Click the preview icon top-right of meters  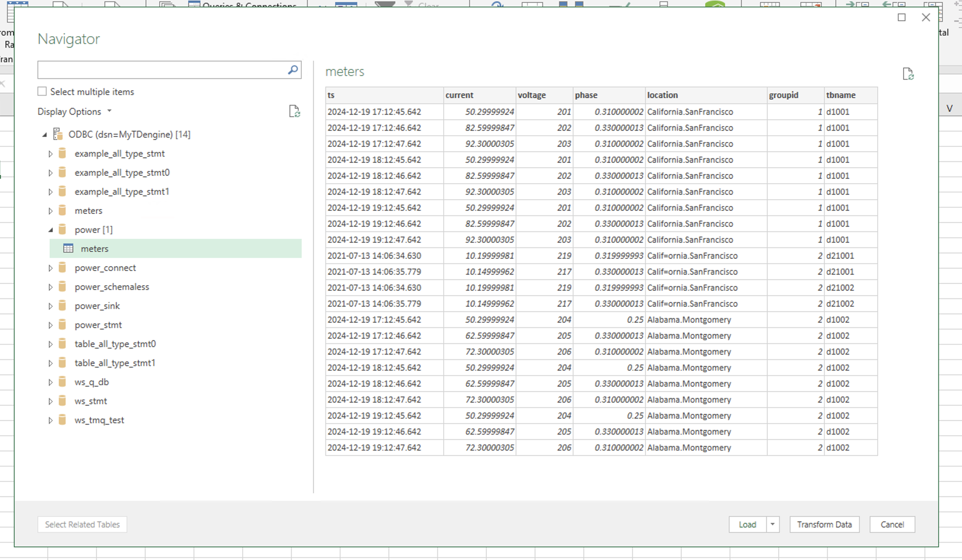908,73
